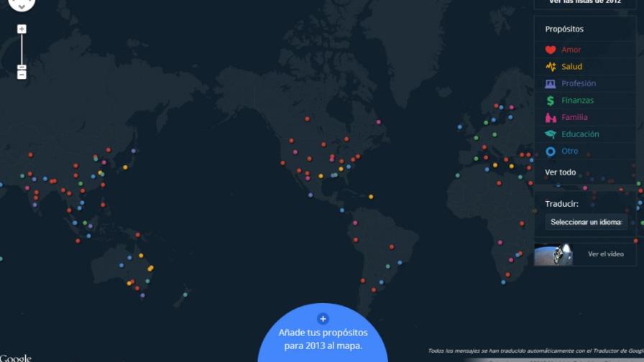The width and height of the screenshot is (644, 362).
Task: Add your resolutions via Añade tus propósitos
Action: pyautogui.click(x=323, y=339)
